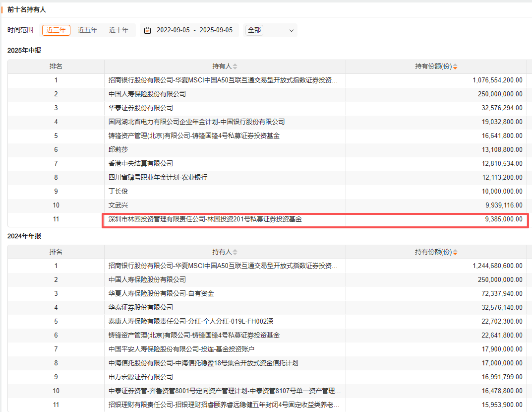Viewport: 532px width, 412px height.
Task: Select the 中海信托稳盈18号 holder row
Action: click(203, 363)
